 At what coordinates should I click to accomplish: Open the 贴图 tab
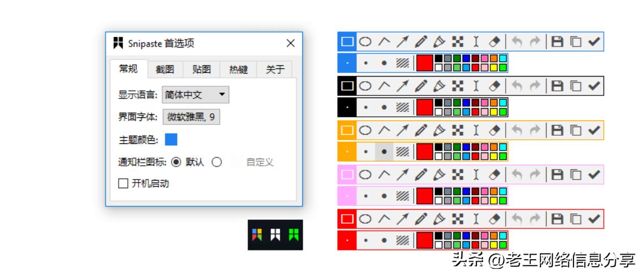(201, 70)
